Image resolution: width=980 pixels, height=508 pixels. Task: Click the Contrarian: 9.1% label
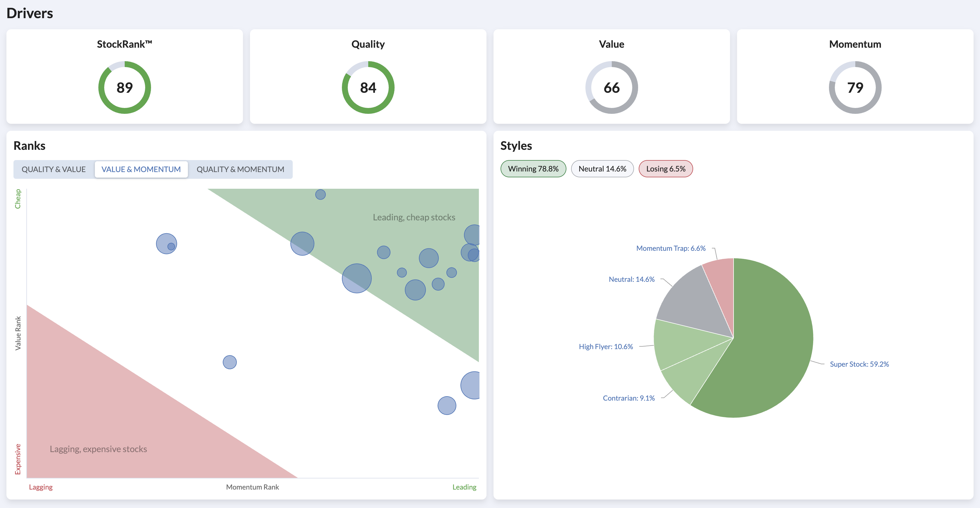[628, 398]
